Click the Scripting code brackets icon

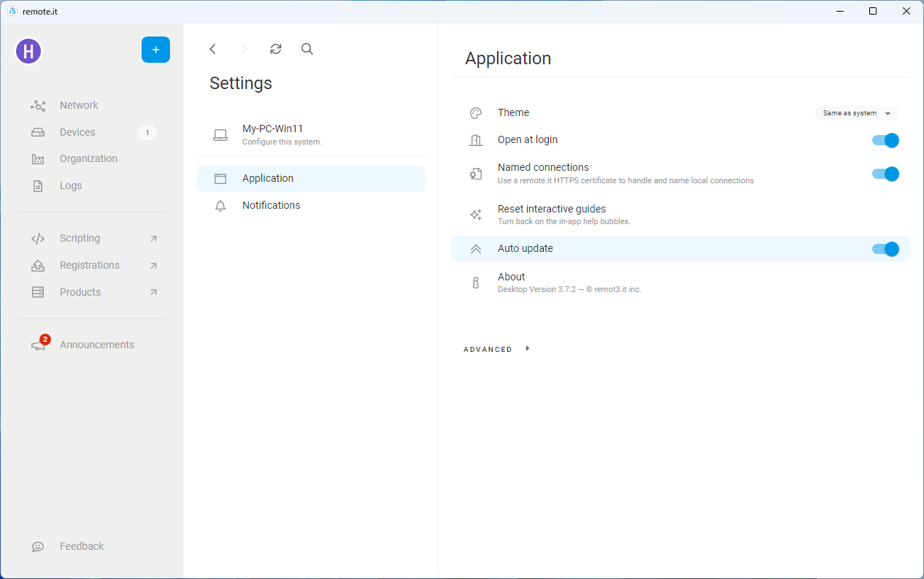[38, 239]
